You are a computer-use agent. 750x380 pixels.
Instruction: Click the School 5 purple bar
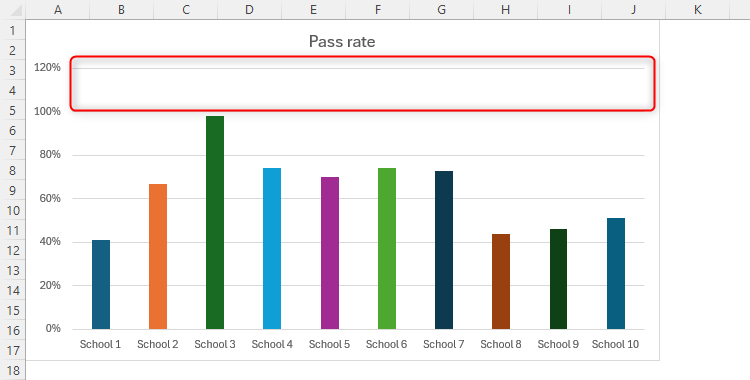(330, 253)
